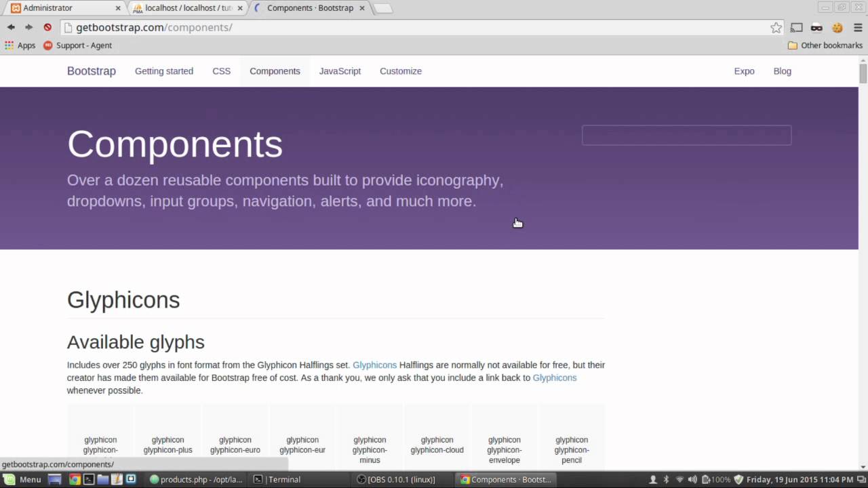Follow the first Glyphicons link in the paragraph
The height and width of the screenshot is (488, 868).
tap(374, 365)
